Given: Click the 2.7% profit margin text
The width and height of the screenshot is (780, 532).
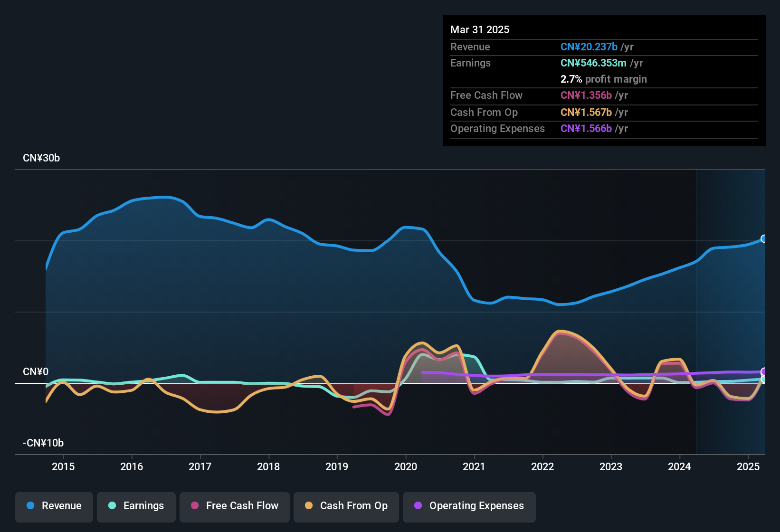Looking at the screenshot, I should point(604,79).
